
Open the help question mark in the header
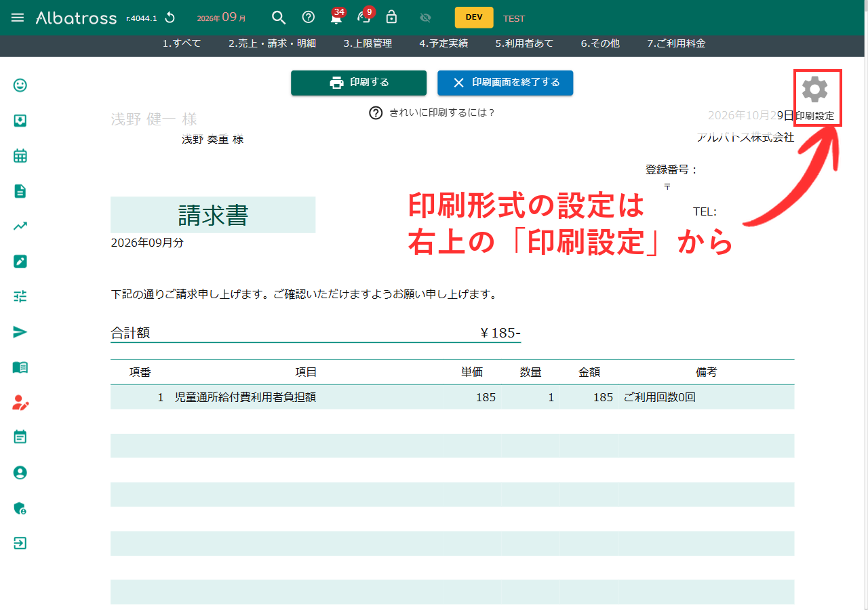pyautogui.click(x=309, y=18)
